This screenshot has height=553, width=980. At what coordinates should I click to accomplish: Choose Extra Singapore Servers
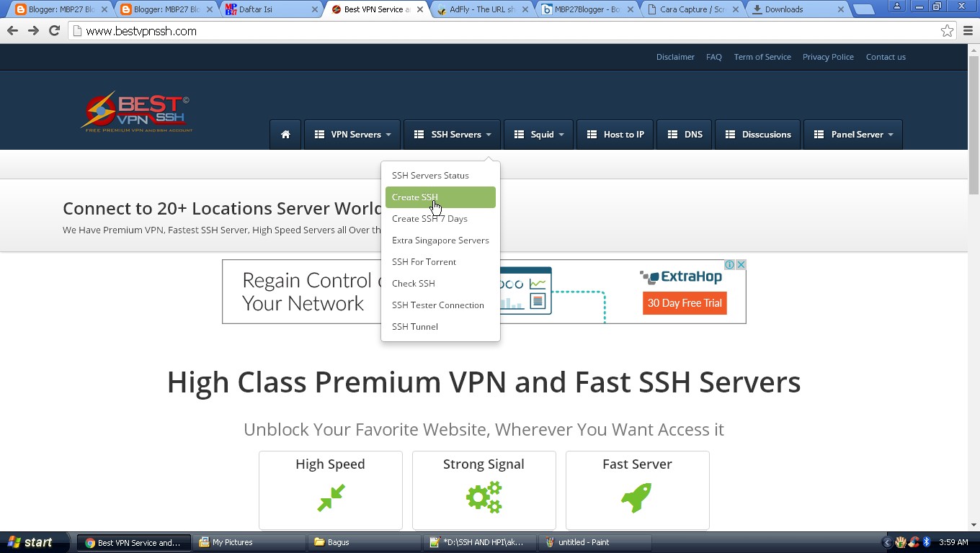point(440,240)
